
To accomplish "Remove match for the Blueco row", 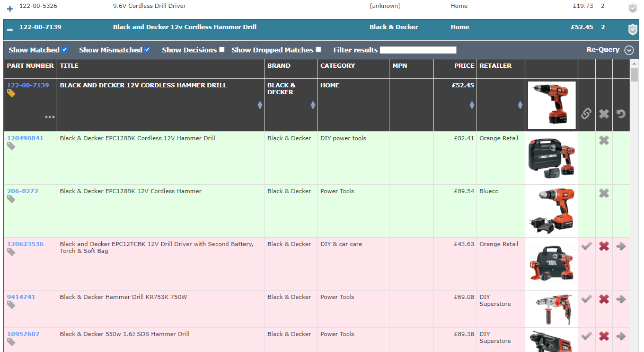I will pos(604,193).
